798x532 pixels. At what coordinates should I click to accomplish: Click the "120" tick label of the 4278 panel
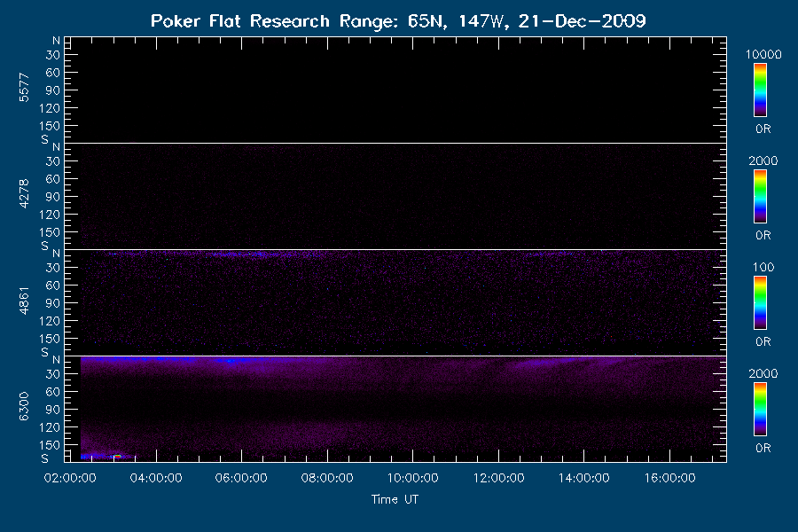coord(50,215)
